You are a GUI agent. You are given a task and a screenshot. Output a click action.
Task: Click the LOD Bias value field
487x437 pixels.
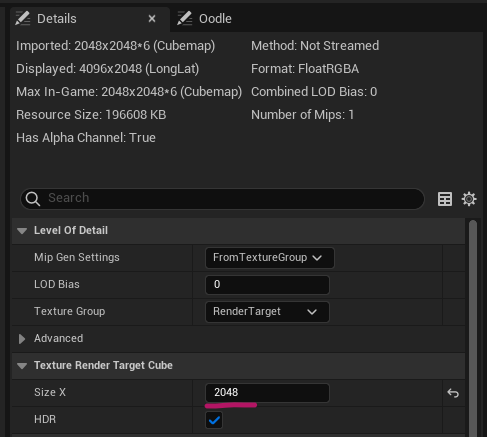coord(267,285)
